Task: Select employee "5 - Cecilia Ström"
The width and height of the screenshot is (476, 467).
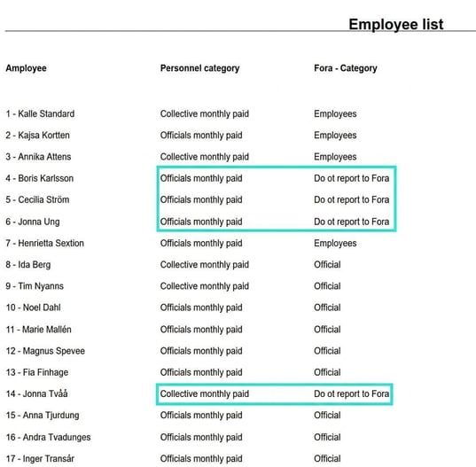Action: coord(37,199)
